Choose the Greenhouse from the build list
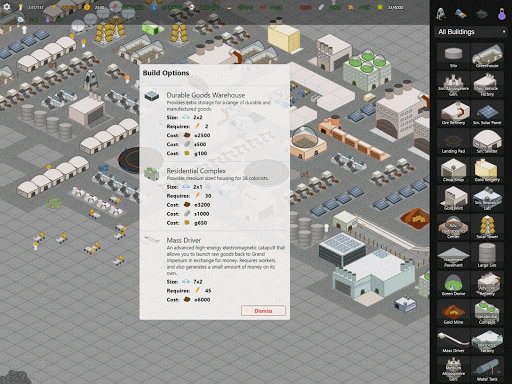Screen dimensions: 512x384 pos(487,56)
